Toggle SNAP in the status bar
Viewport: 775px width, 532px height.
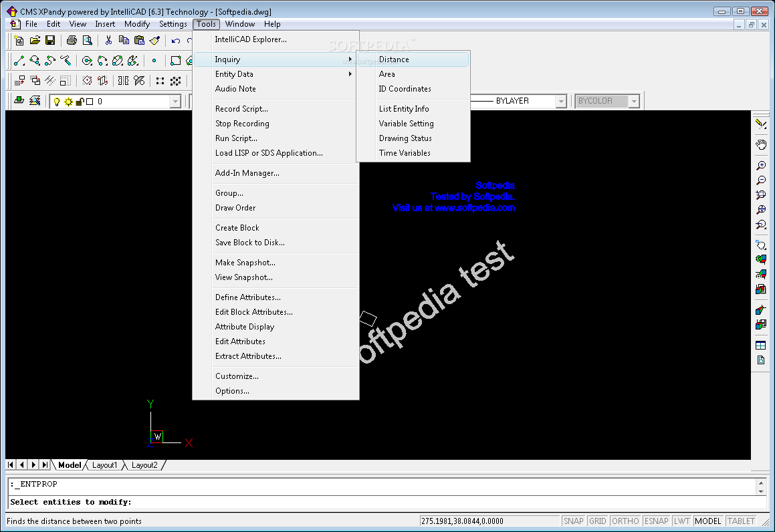(573, 521)
